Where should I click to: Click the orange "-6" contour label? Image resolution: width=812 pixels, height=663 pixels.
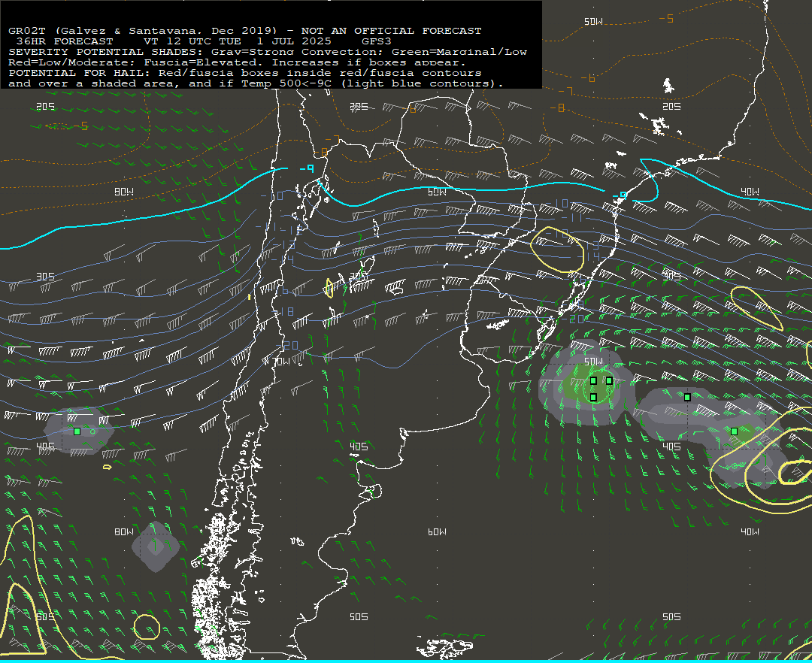pos(588,78)
